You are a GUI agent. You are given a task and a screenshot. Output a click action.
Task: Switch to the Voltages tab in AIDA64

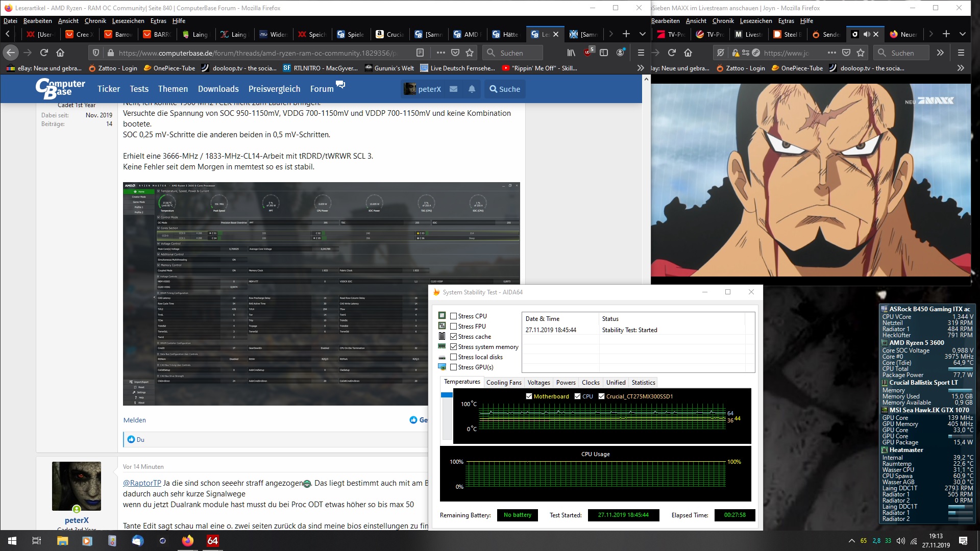tap(538, 383)
